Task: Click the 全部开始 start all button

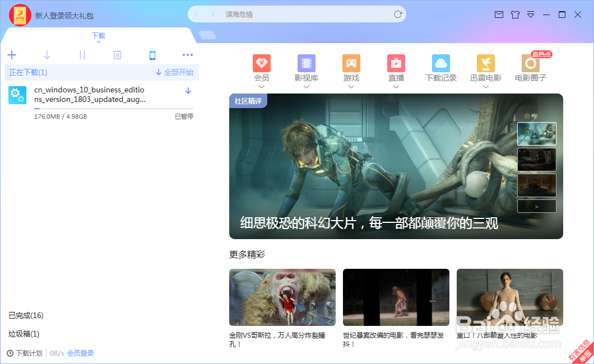Action: 175,72
